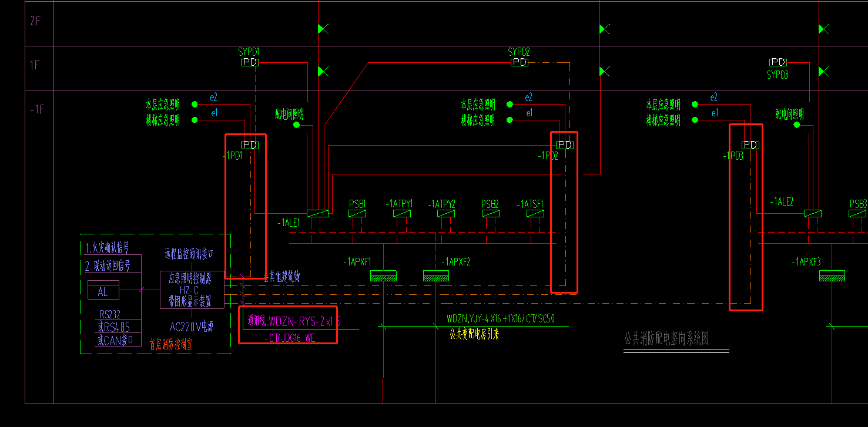The image size is (868, 427).
Task: Click the green dot beside 配电间照明 near -1ALE2
Action: click(797, 125)
